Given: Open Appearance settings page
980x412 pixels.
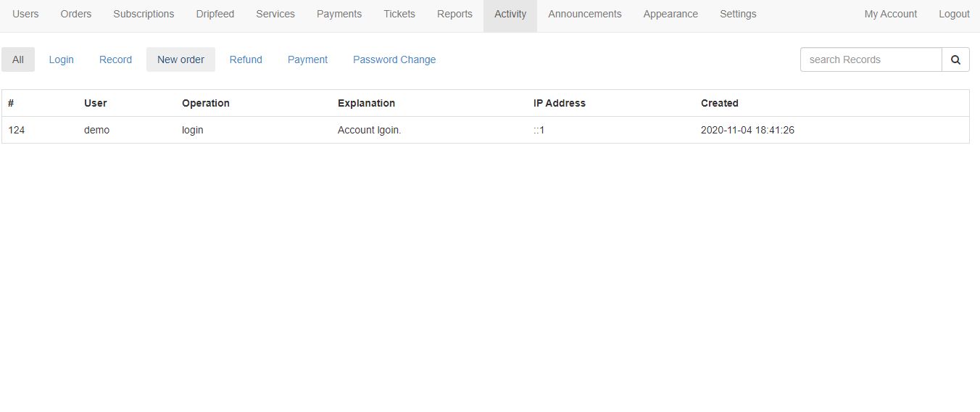Looking at the screenshot, I should click(670, 14).
